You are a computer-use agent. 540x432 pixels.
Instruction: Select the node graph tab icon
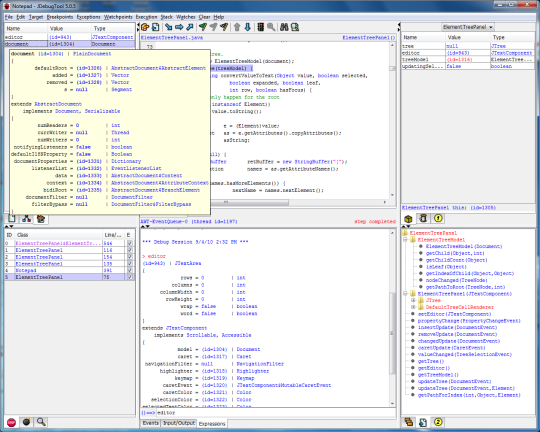tap(27, 219)
